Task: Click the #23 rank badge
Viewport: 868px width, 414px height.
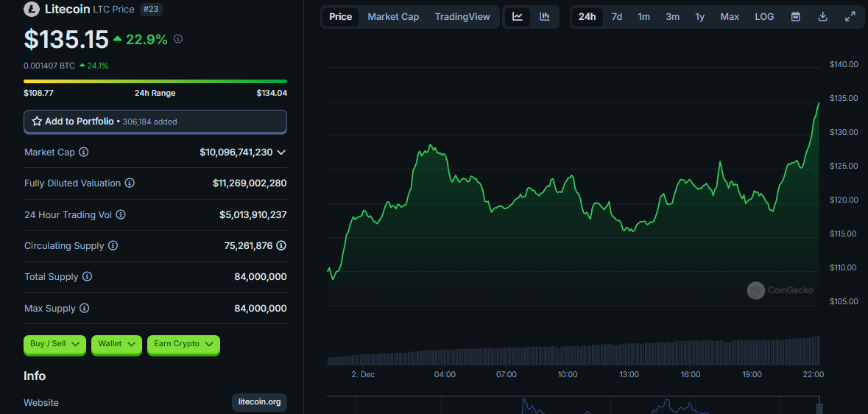Action: coord(151,9)
